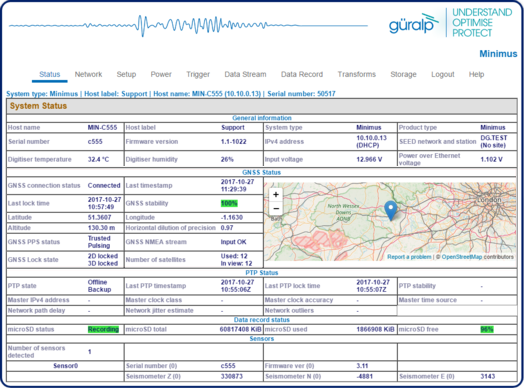Click the map zoom out minus button
524x388 pixels.
276,209
